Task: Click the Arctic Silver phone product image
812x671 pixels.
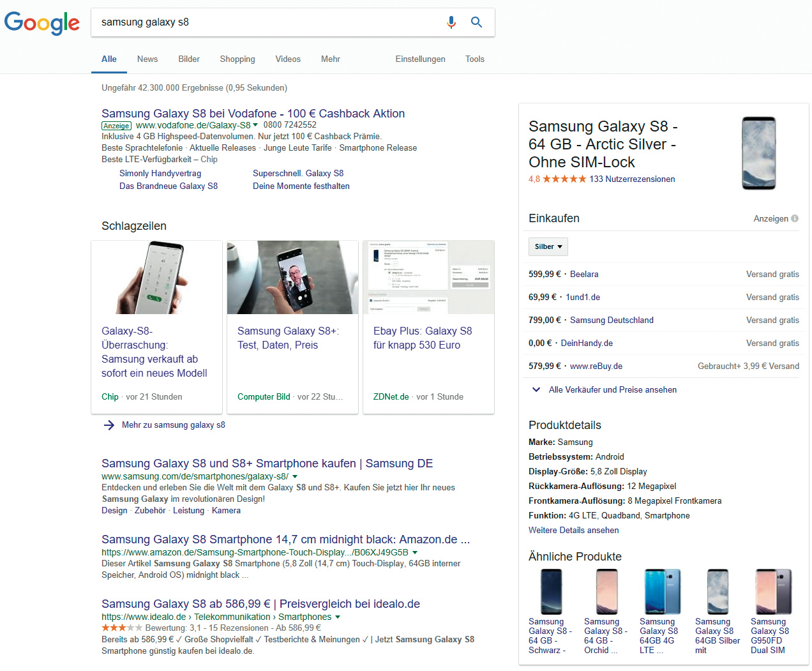Action: click(x=759, y=153)
